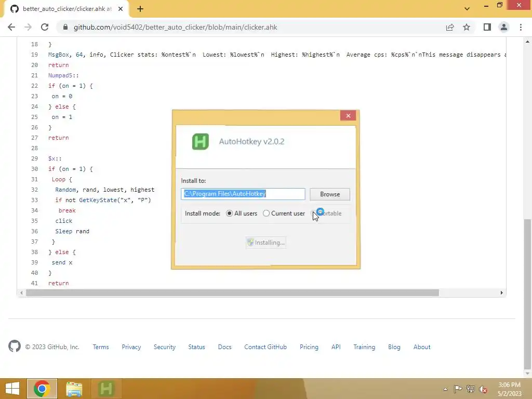Image resolution: width=532 pixels, height=399 pixels.
Task: Click the MsgBox code on line 19
Action: (277, 55)
